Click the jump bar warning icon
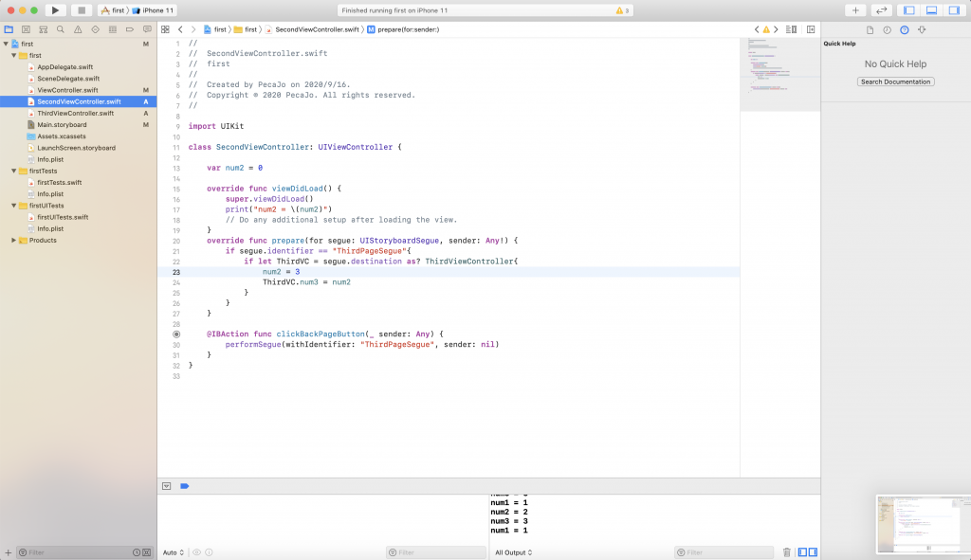This screenshot has height=560, width=971. click(766, 29)
